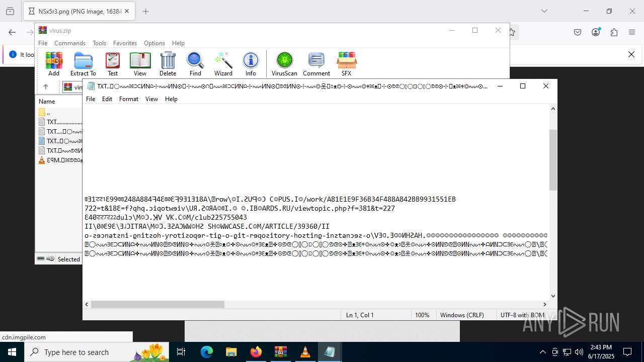The height and width of the screenshot is (362, 644).
Task: Click Notepad scroll-left arrow
Action: tap(87, 304)
